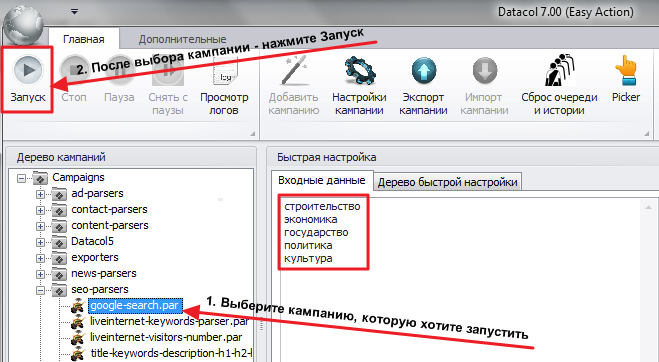659x362 pixels.
Task: Click the Снять с паузы resume icon
Action: click(x=168, y=70)
